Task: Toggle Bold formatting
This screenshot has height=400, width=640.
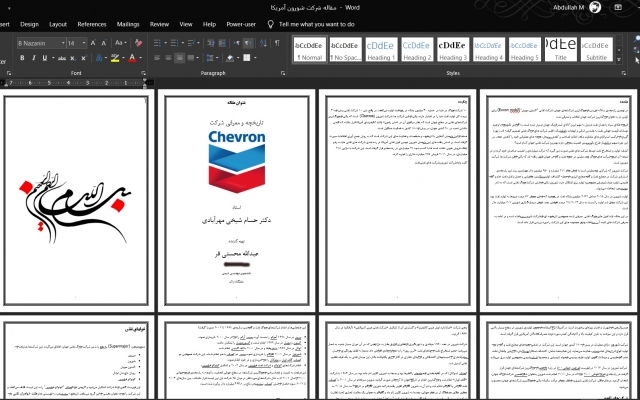Action: pyautogui.click(x=22, y=58)
